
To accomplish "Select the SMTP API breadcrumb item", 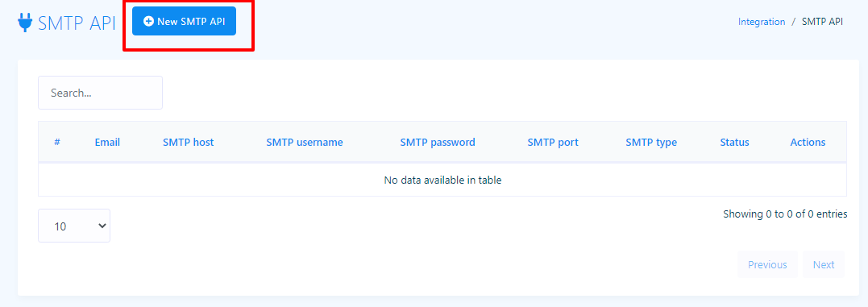I will pos(822,22).
